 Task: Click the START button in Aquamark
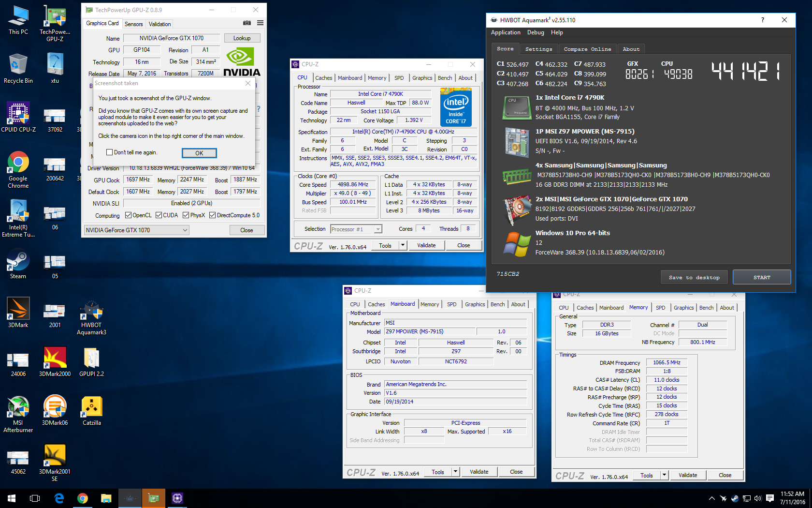point(762,277)
